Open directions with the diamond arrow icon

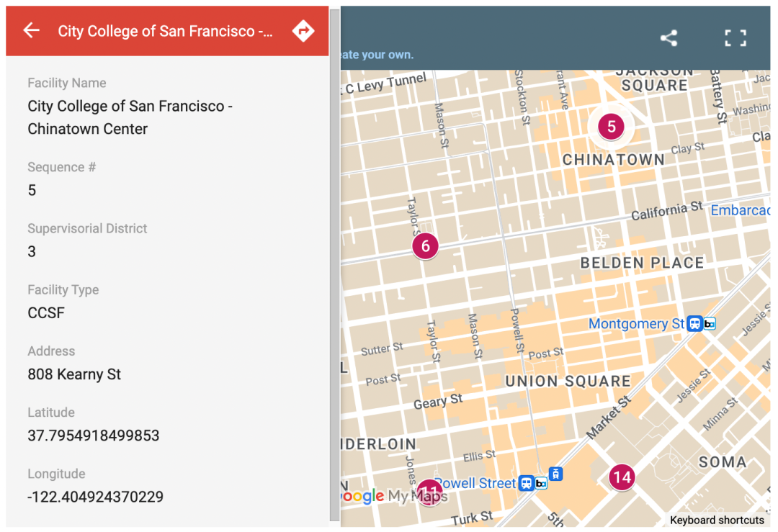(x=303, y=31)
